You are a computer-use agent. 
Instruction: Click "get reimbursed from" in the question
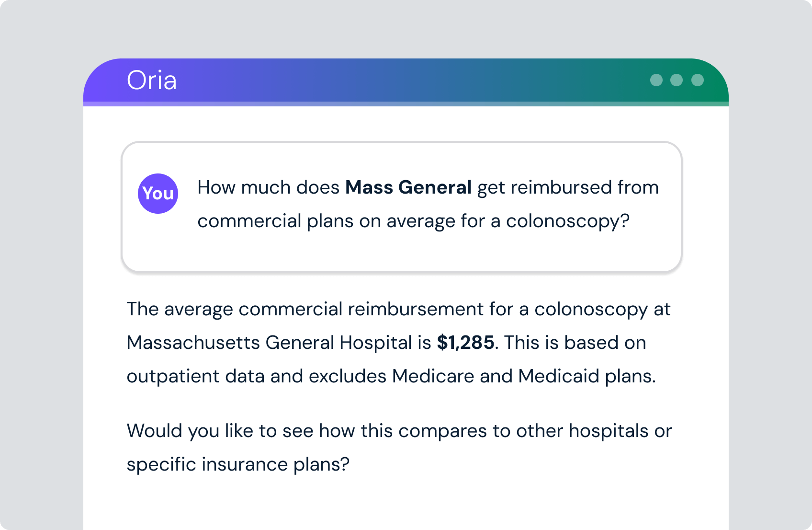click(568, 187)
